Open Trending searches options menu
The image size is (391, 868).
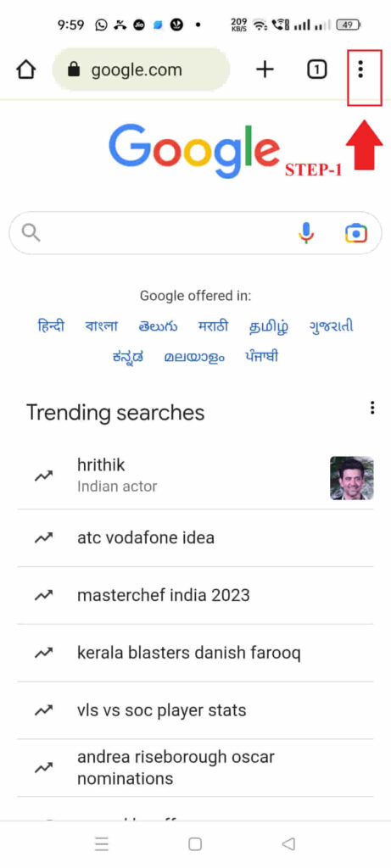(372, 408)
